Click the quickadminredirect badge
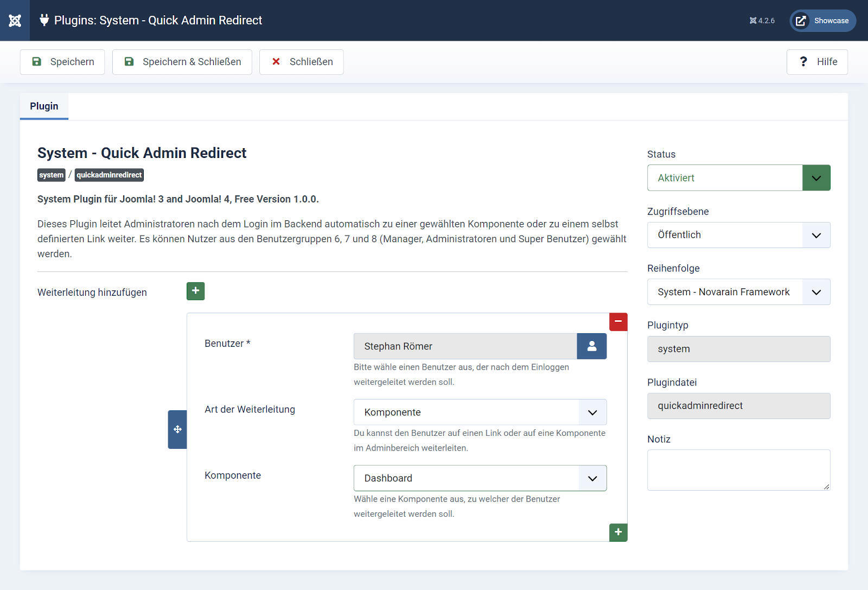The height and width of the screenshot is (590, 868). (x=109, y=175)
